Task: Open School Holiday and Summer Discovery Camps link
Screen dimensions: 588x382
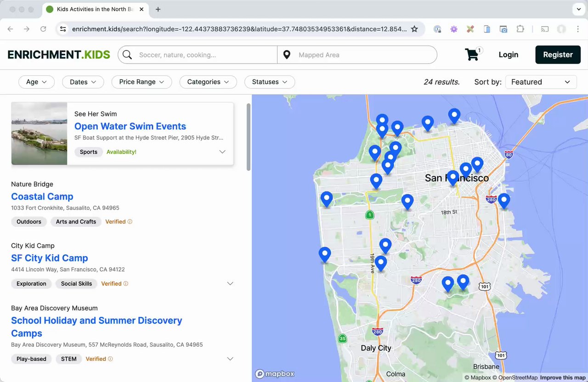Action: click(96, 327)
